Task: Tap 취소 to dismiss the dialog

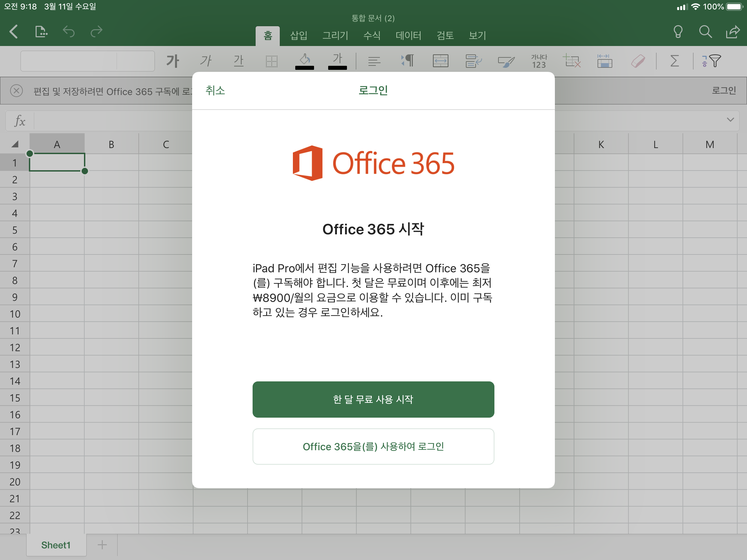Action: pos(215,90)
